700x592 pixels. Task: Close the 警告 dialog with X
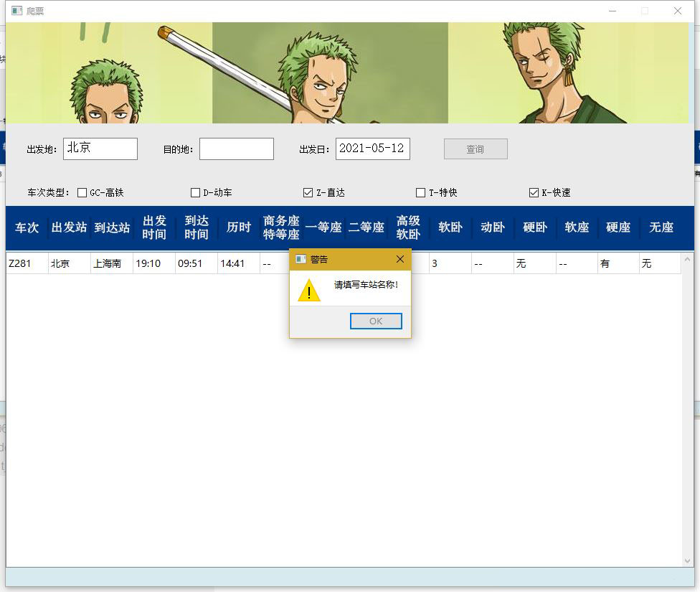click(400, 259)
